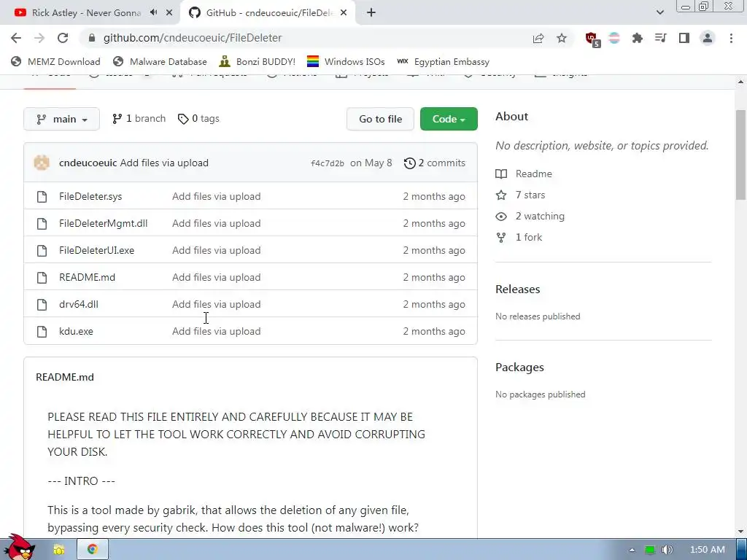Click the file icon beside drv64.dll
Screen dimensions: 747x560
42,304
